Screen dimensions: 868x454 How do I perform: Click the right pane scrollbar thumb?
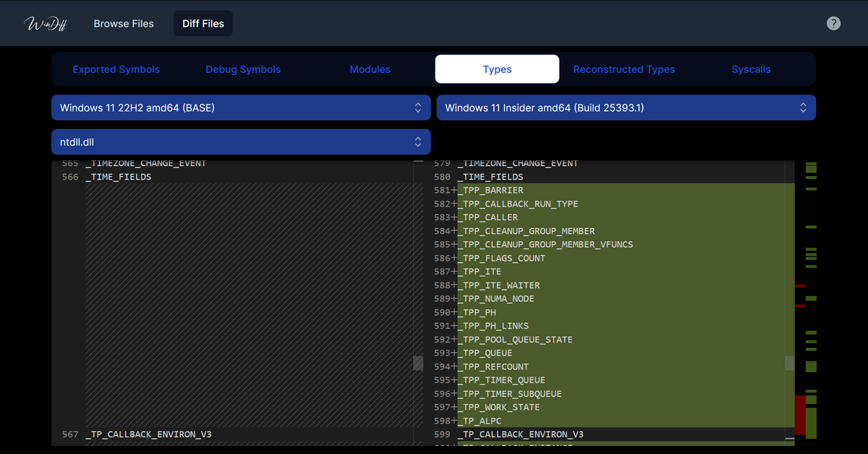[790, 363]
